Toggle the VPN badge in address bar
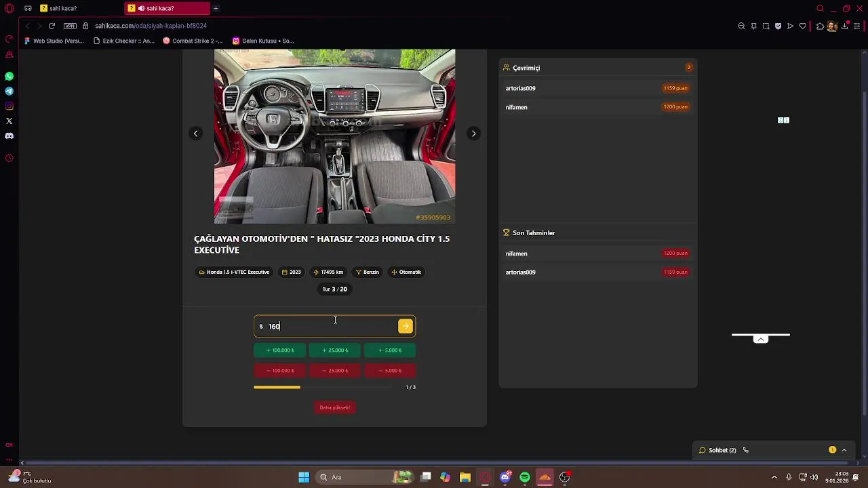Screen dimensions: 868x488 coord(70,26)
